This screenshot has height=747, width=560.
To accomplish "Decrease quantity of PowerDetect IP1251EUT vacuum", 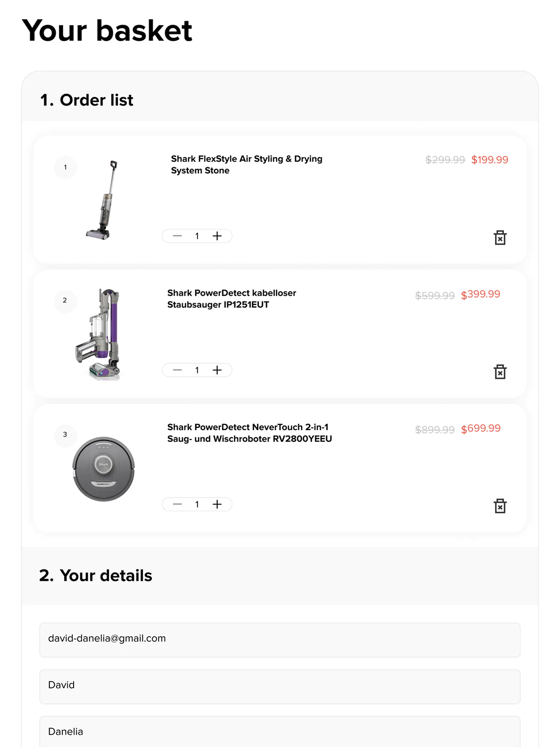I will point(177,370).
